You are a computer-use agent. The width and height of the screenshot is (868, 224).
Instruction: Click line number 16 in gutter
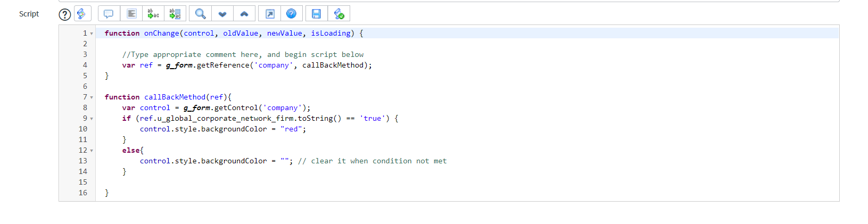click(x=83, y=193)
